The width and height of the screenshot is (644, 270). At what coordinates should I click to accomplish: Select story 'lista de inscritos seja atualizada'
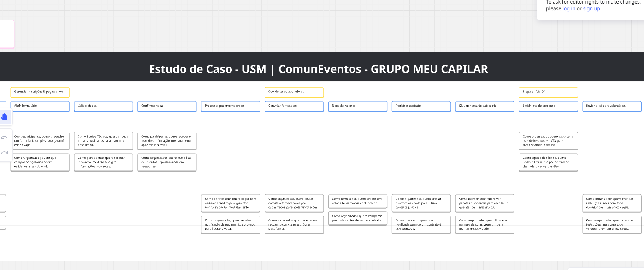coord(167,162)
